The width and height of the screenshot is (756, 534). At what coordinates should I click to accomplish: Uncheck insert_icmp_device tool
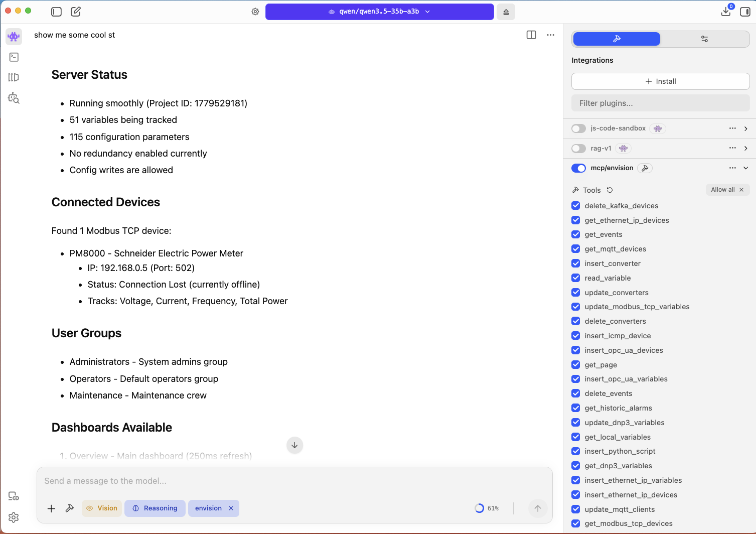576,336
